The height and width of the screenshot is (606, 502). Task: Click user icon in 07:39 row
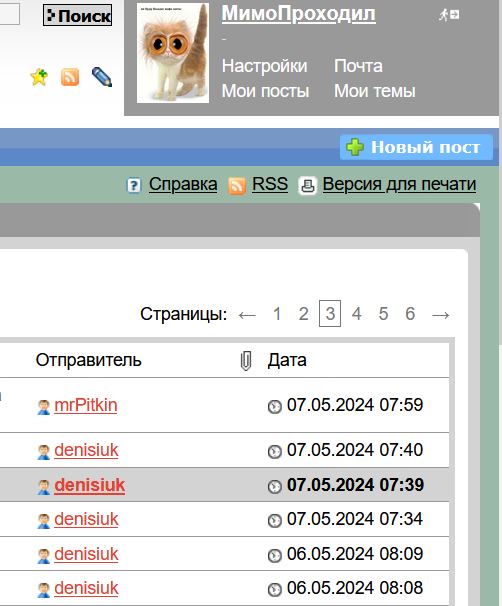[44, 487]
